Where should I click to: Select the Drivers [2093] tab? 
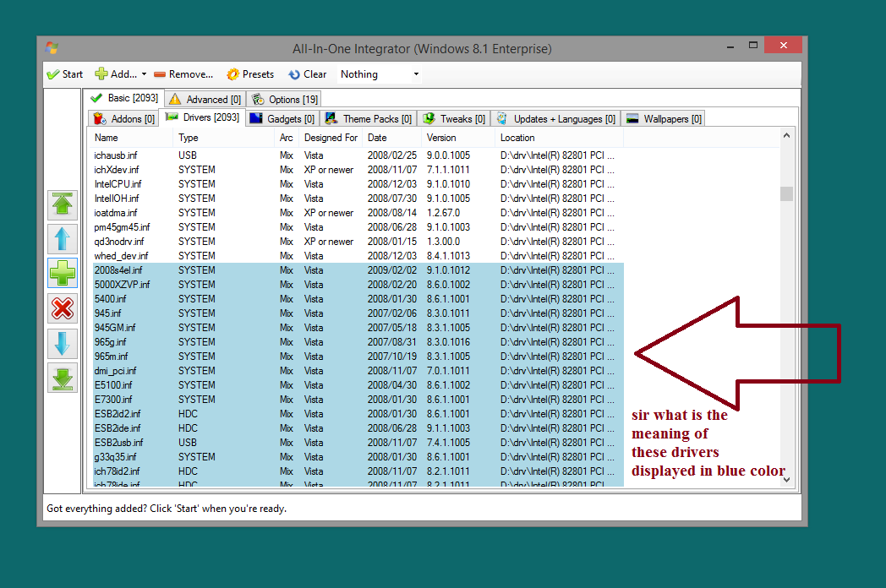[x=202, y=117]
